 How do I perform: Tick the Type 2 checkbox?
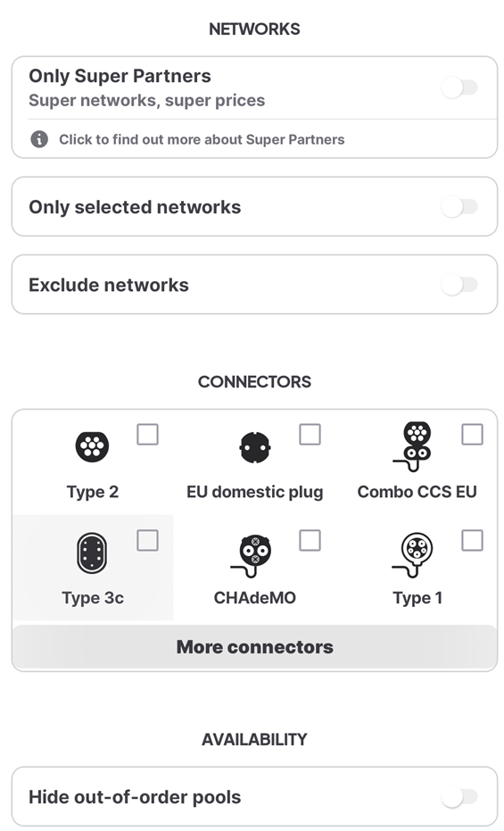(x=147, y=434)
